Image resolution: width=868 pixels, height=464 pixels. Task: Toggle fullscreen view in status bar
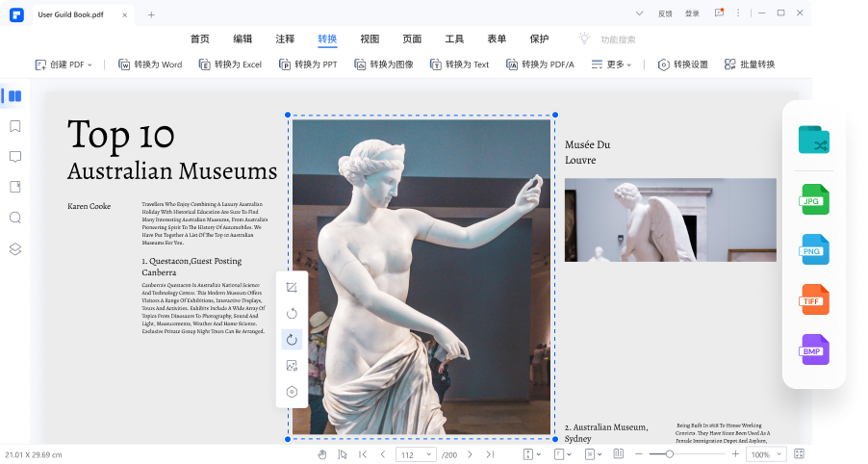pos(799,454)
